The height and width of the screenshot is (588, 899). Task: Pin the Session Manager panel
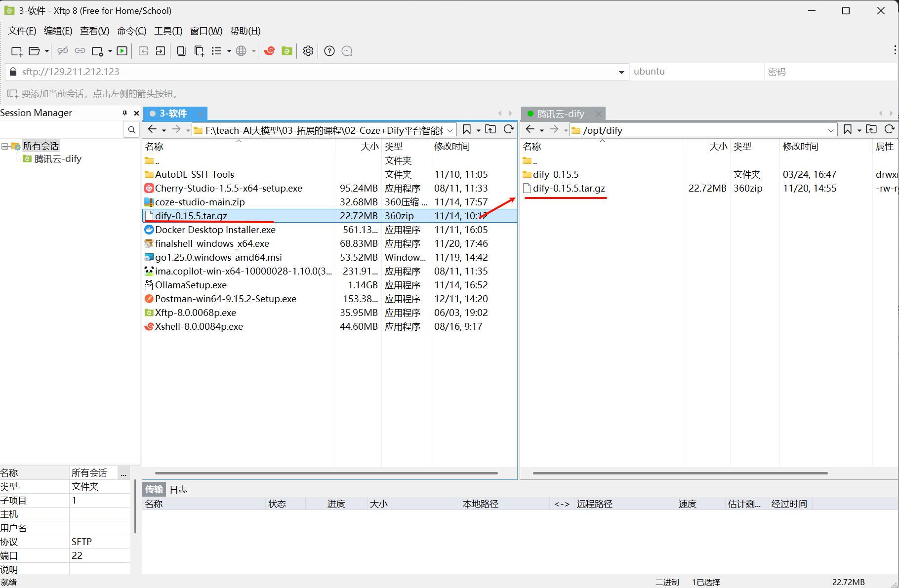[125, 113]
